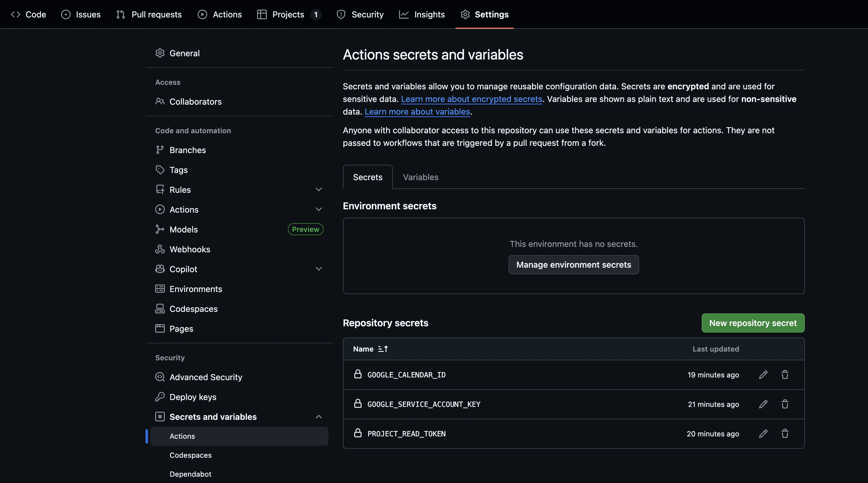Image resolution: width=868 pixels, height=483 pixels.
Task: Open Learn more about encrypted secrets link
Action: click(x=471, y=99)
